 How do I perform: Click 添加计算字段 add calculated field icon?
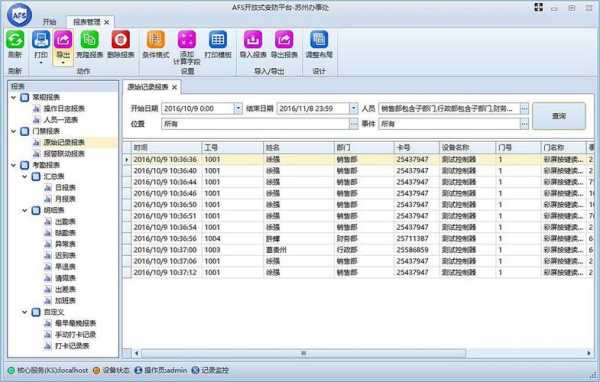tap(187, 39)
